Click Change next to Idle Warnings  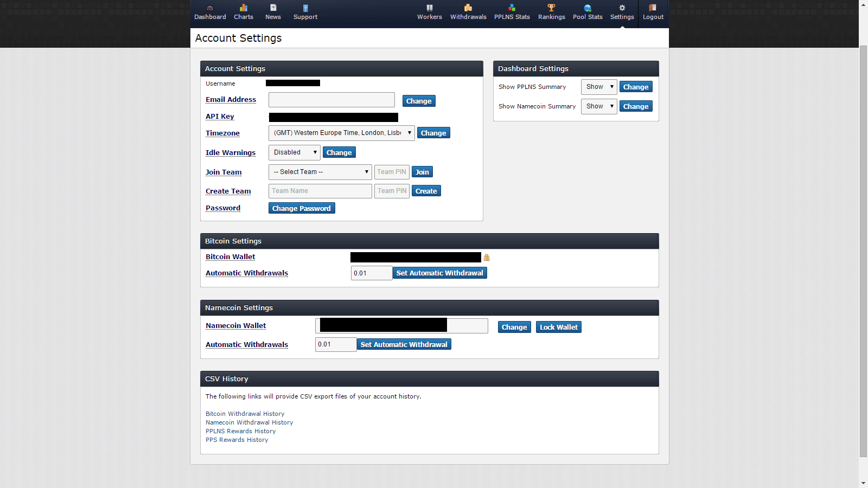tap(339, 152)
